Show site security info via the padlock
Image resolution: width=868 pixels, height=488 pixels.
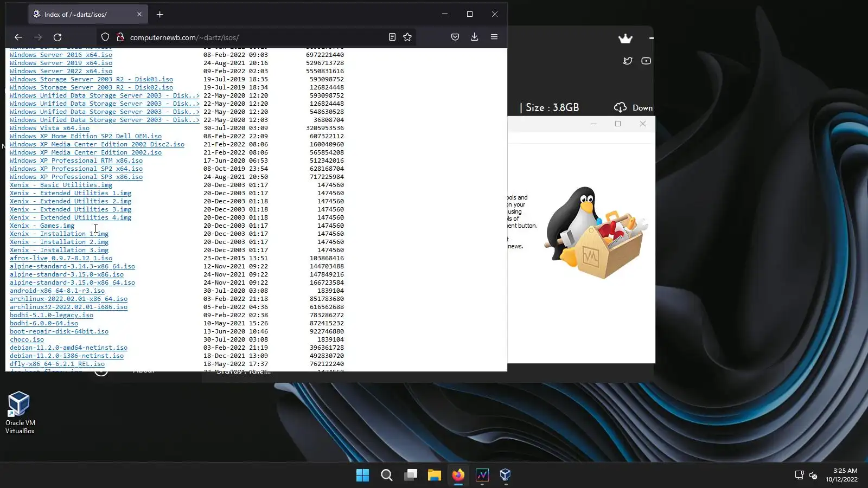(x=120, y=37)
